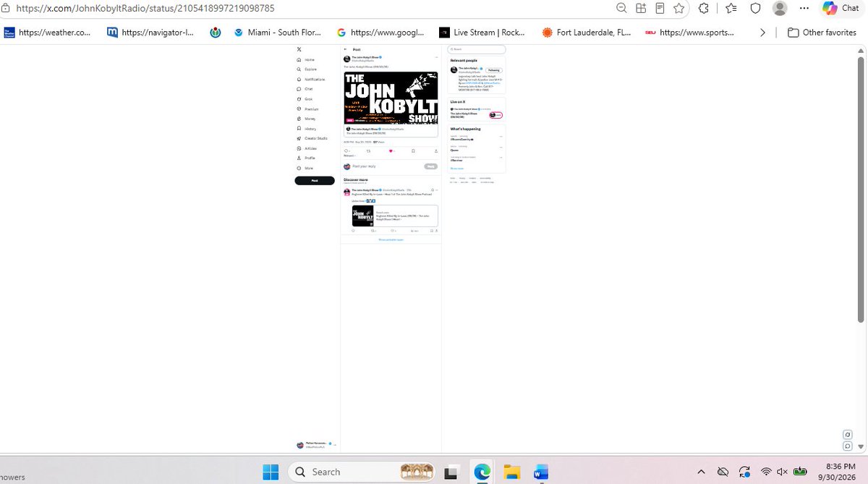The image size is (868, 484).
Task: Open Articles in the X sidebar
Action: tap(307, 148)
